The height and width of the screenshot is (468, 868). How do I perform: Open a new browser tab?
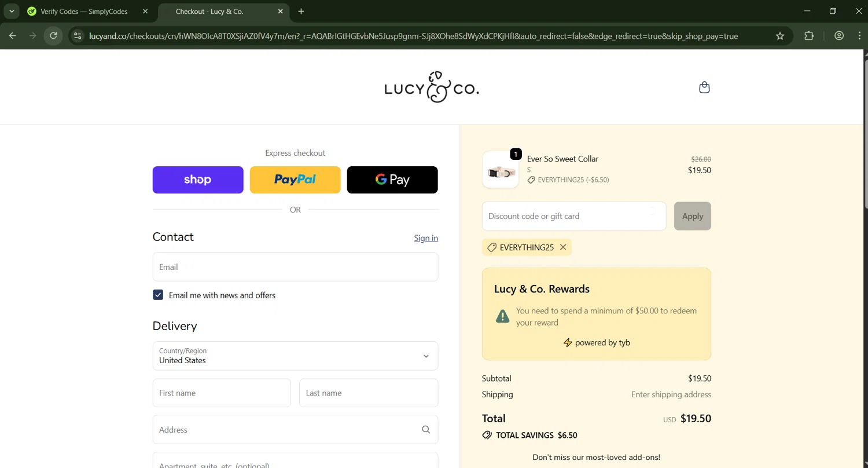coord(301,11)
